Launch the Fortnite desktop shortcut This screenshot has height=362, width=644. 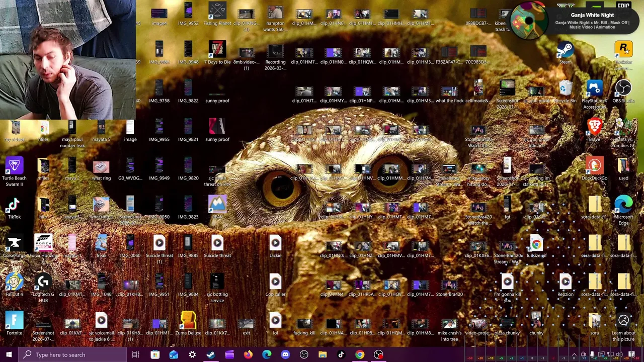pos(14,324)
